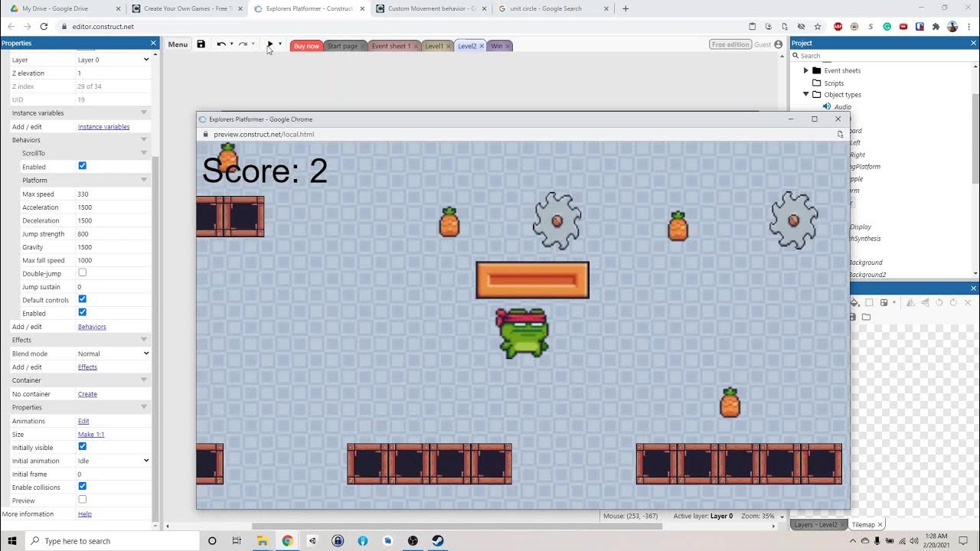Viewport: 980px width, 551px height.
Task: Close the Properties panel
Action: click(153, 43)
